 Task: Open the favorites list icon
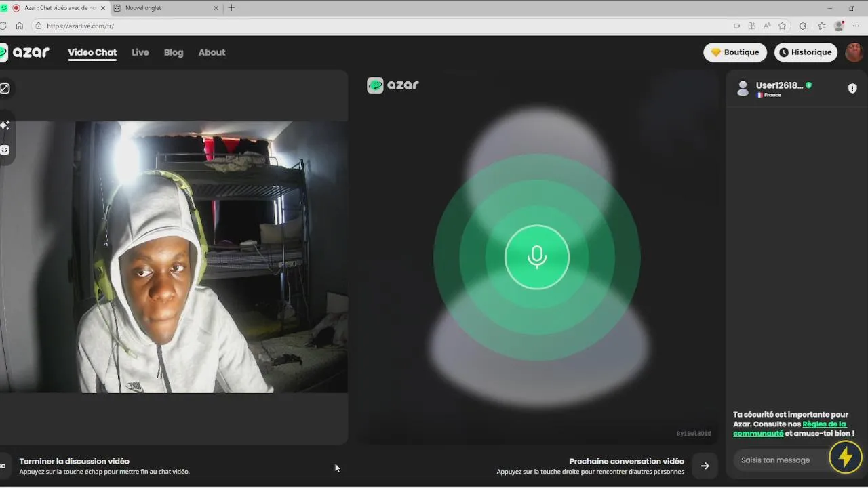point(821,26)
